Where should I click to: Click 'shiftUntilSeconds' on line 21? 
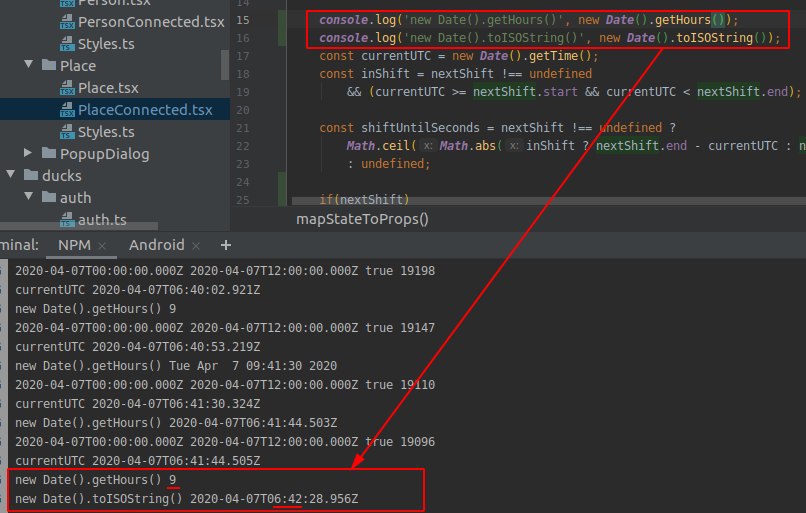tap(420, 128)
